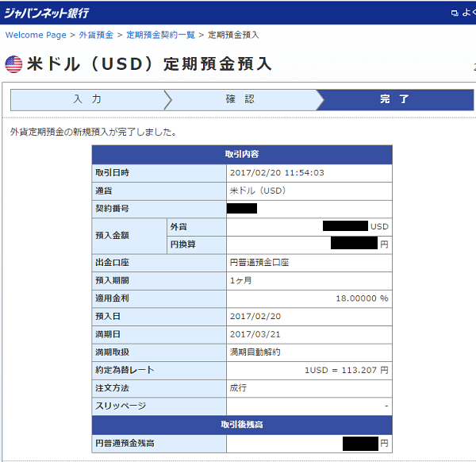Click the period value 1ヶ月

pos(240,281)
